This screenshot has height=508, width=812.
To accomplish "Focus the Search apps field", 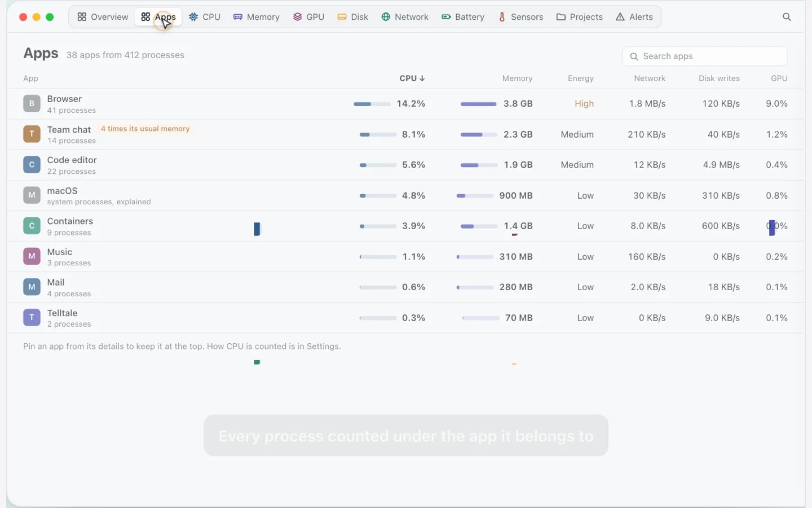I will pyautogui.click(x=705, y=56).
